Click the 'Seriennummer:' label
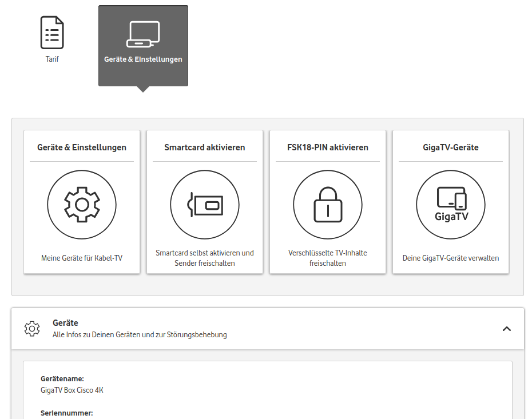The width and height of the screenshot is (532, 419). [66, 413]
